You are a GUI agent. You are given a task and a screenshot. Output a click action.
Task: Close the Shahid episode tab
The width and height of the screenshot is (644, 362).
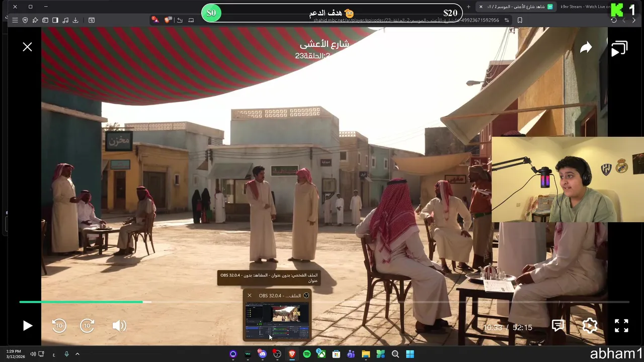(481, 7)
